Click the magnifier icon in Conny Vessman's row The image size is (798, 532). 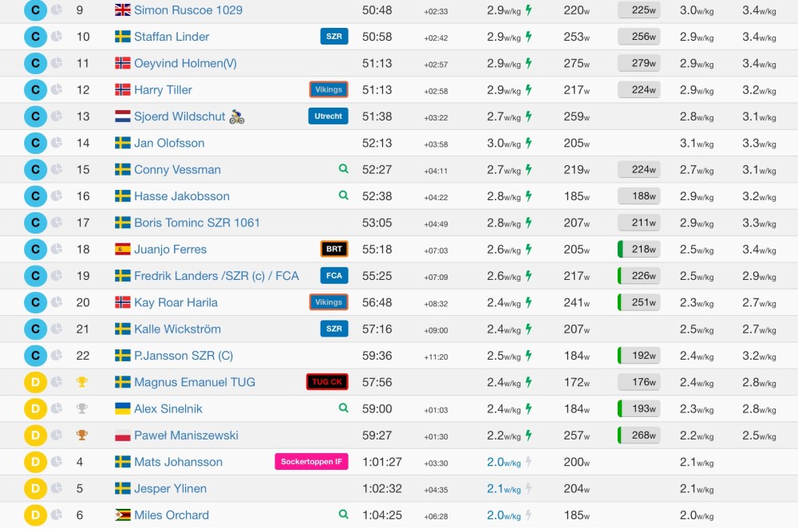(343, 169)
